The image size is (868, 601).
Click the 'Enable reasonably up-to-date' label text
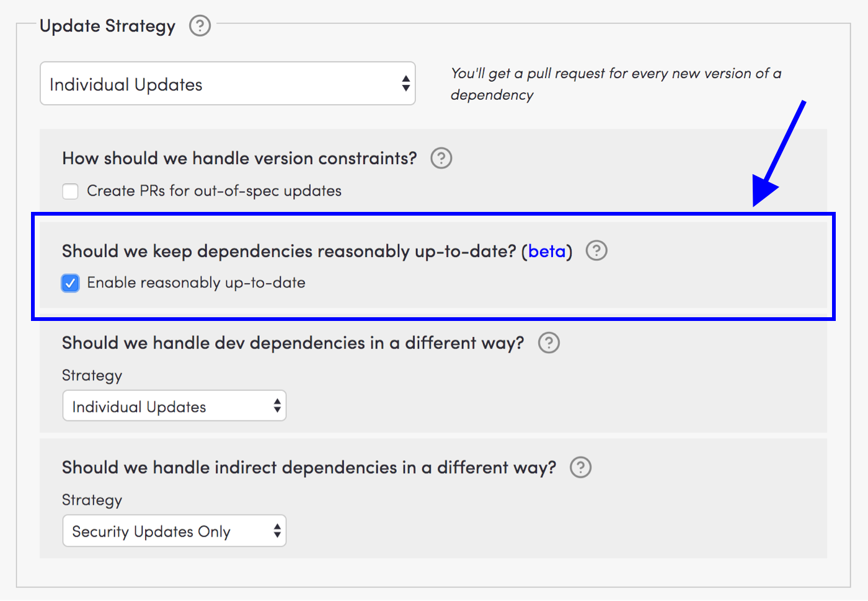point(196,283)
